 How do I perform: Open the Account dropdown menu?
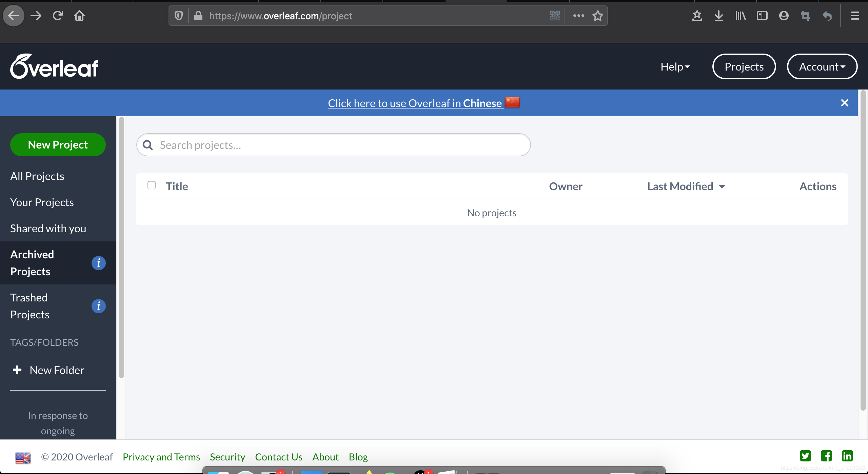coord(822,67)
